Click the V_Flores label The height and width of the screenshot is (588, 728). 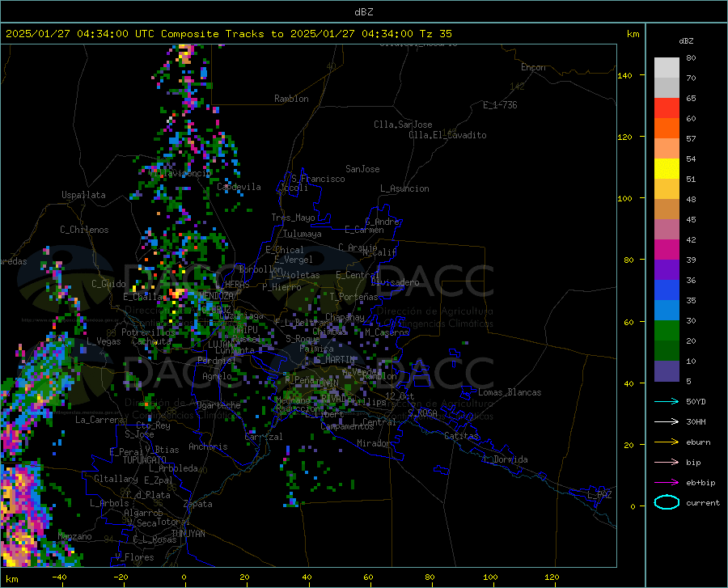[134, 557]
